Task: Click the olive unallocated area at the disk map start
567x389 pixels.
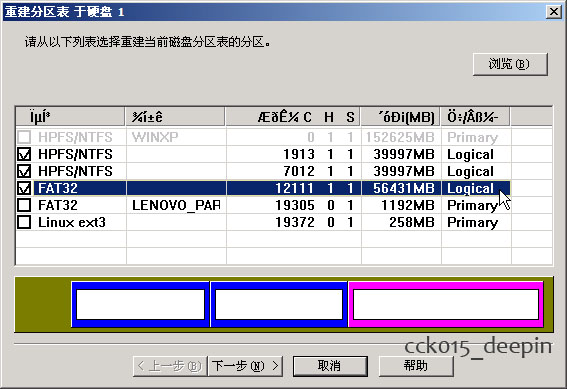Action: coord(43,304)
